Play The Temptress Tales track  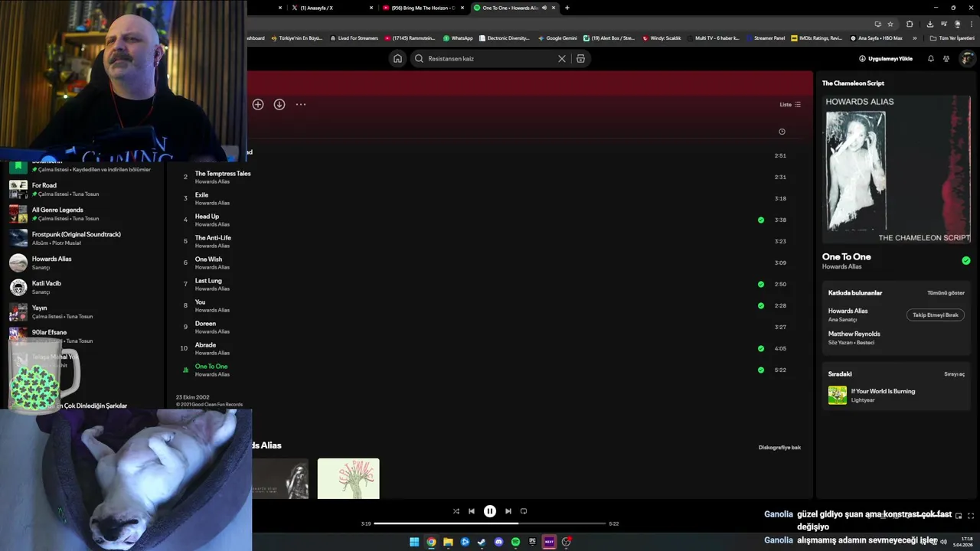point(223,174)
